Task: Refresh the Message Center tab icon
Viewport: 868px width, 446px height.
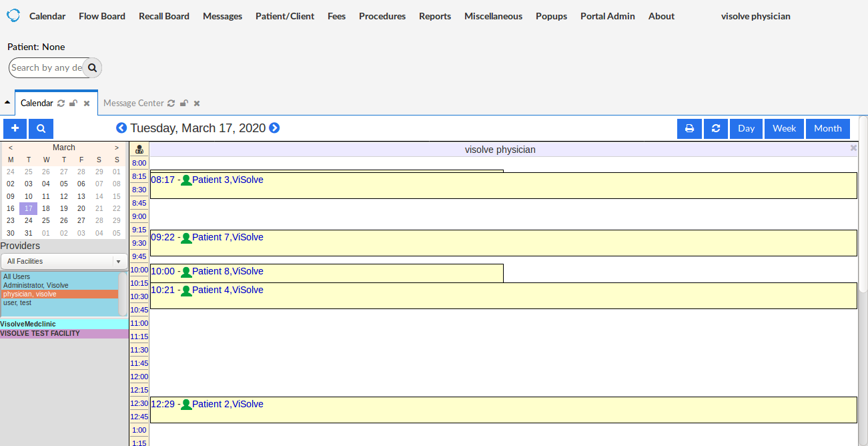Action: click(171, 103)
